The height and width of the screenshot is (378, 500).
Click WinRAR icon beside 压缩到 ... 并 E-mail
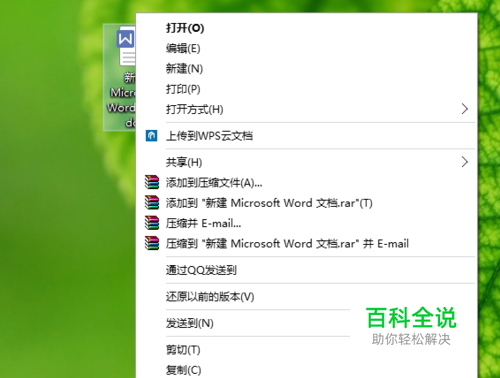(x=152, y=243)
